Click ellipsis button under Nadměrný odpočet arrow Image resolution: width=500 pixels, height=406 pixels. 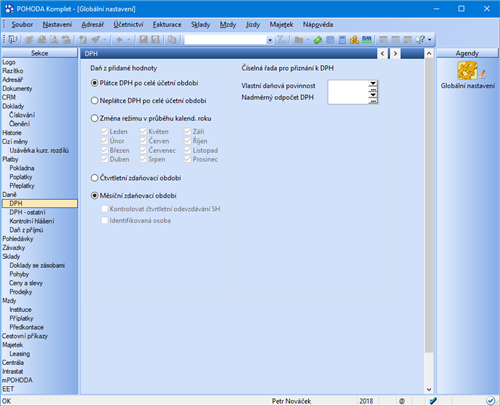(x=373, y=101)
